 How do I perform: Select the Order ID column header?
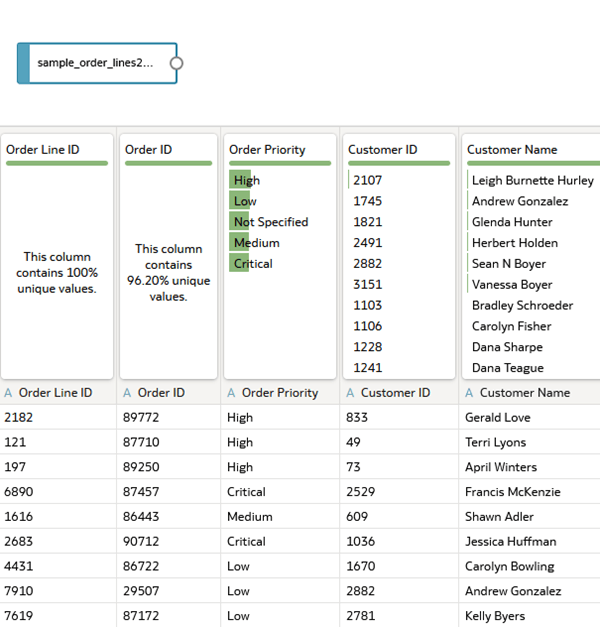point(168,393)
